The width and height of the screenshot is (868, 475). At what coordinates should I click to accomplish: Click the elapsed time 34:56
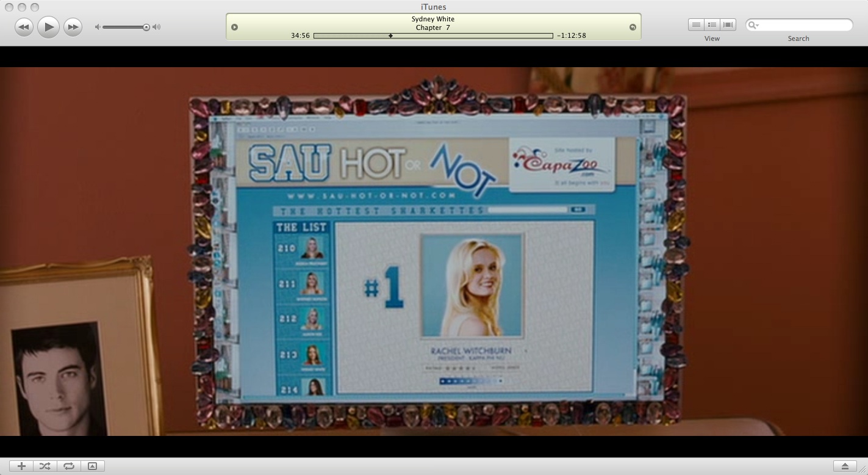[300, 35]
